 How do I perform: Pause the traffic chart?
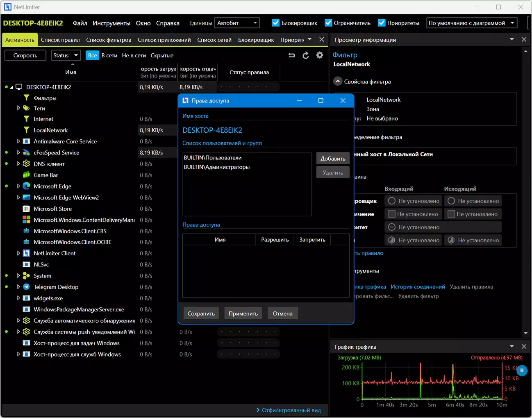(522, 370)
